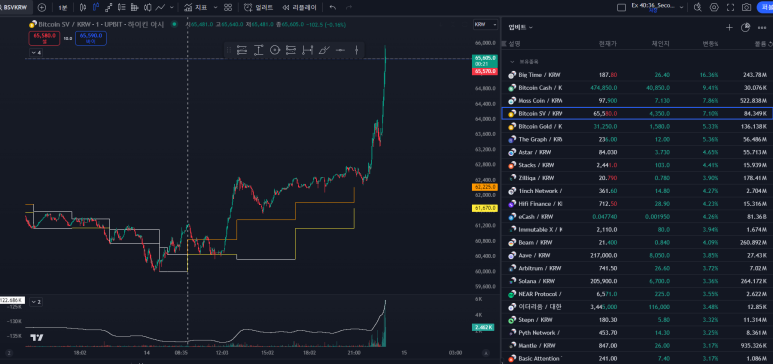Open the saved layout name dropdown

[658, 7]
